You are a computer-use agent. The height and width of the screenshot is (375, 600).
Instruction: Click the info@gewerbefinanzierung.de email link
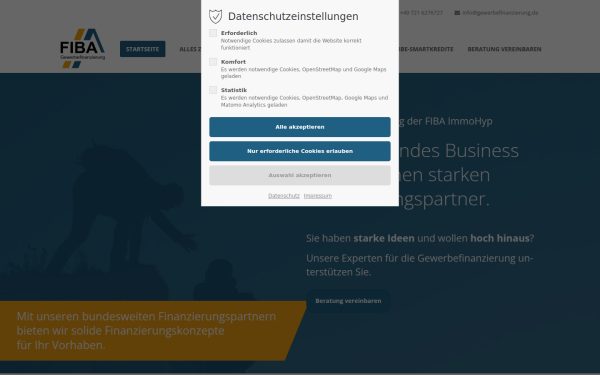pyautogui.click(x=500, y=13)
